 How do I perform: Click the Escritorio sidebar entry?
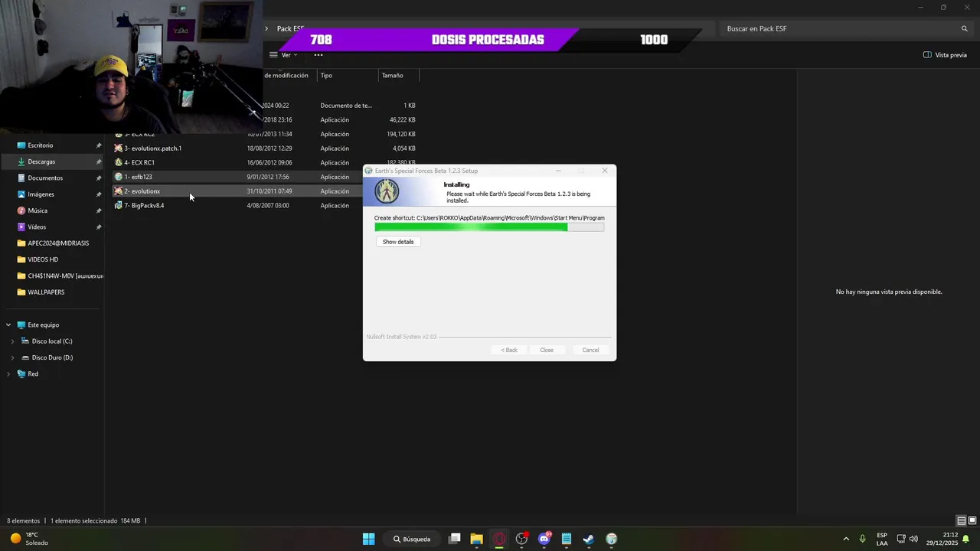(x=41, y=145)
